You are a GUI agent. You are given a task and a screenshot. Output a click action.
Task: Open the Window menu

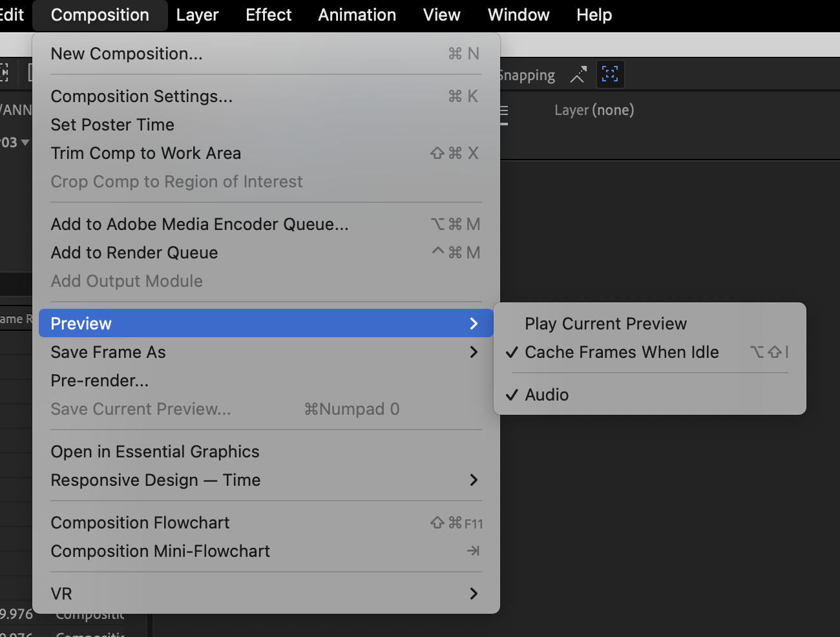click(518, 14)
